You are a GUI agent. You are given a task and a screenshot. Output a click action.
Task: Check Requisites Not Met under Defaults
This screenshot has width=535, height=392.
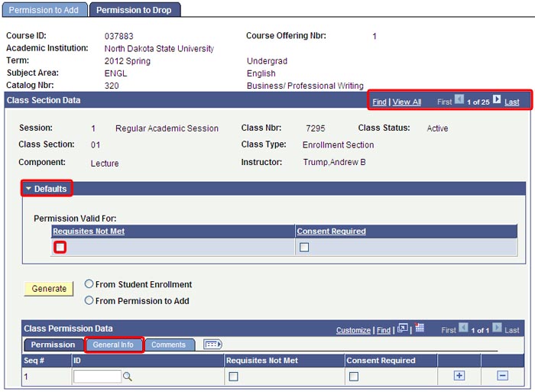(x=60, y=247)
